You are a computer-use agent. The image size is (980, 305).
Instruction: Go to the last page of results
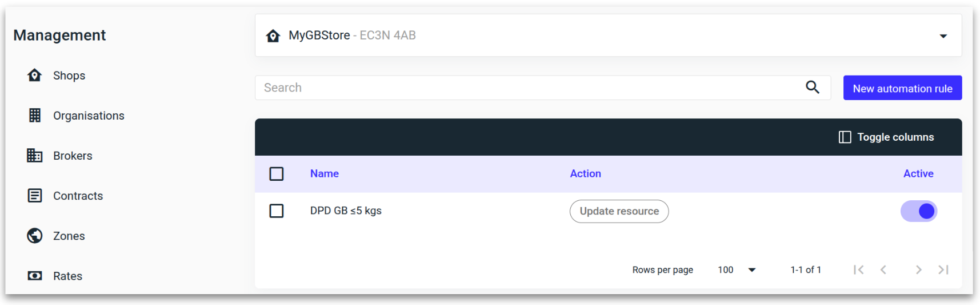click(943, 270)
